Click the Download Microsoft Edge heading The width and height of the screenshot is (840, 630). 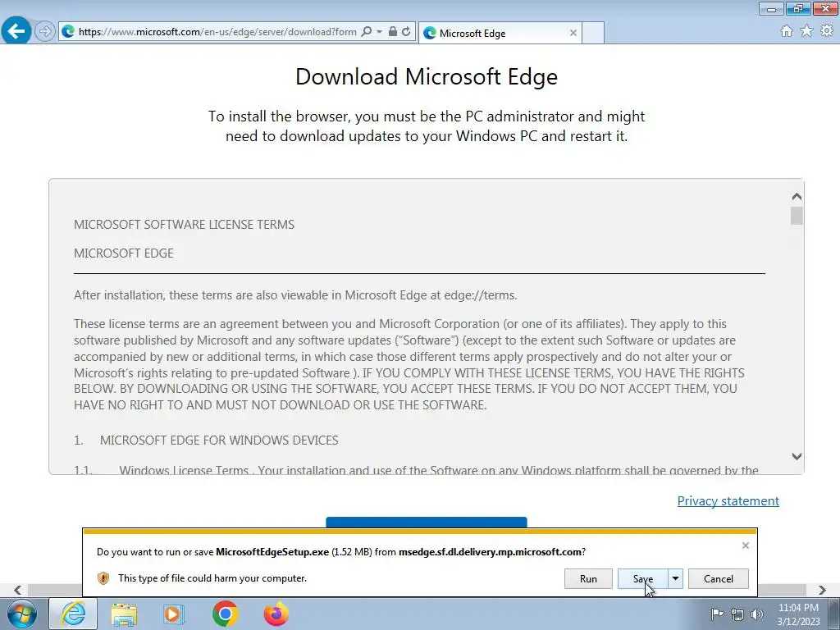(x=427, y=76)
